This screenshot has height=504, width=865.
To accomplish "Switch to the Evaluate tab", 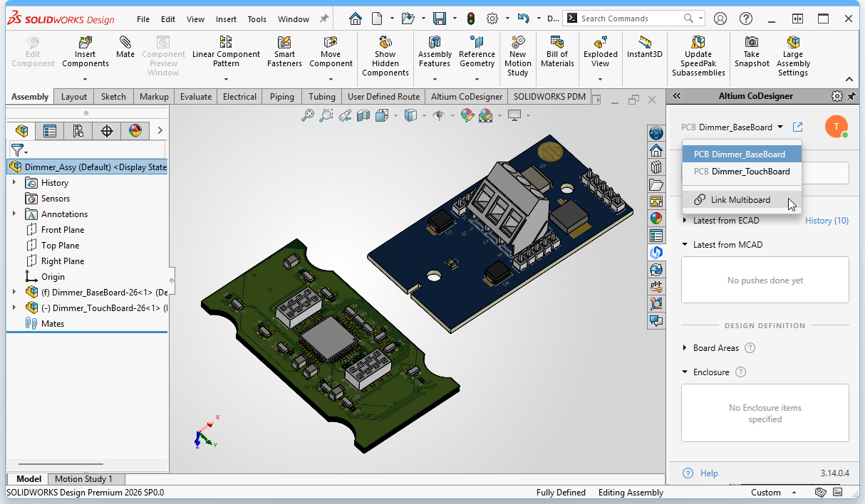I will click(x=195, y=97).
